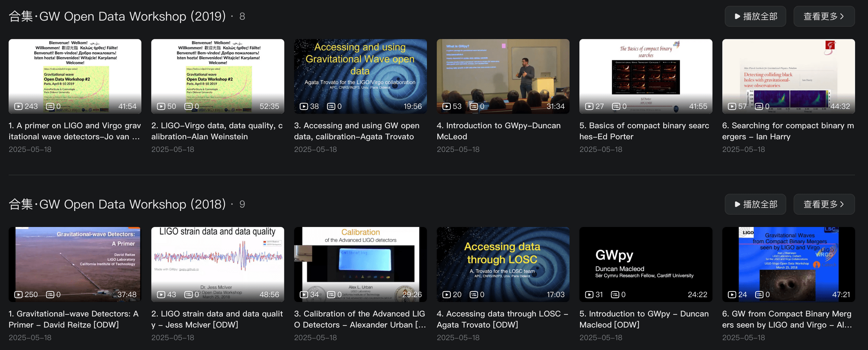Click danmaku comment icon on 47:21 video
The width and height of the screenshot is (868, 350).
tap(759, 295)
